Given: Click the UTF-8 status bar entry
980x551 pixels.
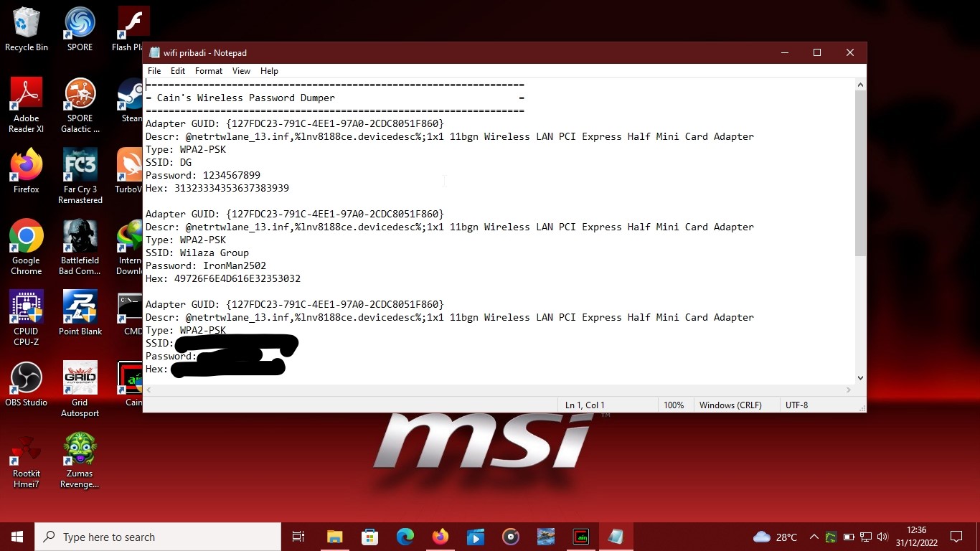Looking at the screenshot, I should (796, 405).
